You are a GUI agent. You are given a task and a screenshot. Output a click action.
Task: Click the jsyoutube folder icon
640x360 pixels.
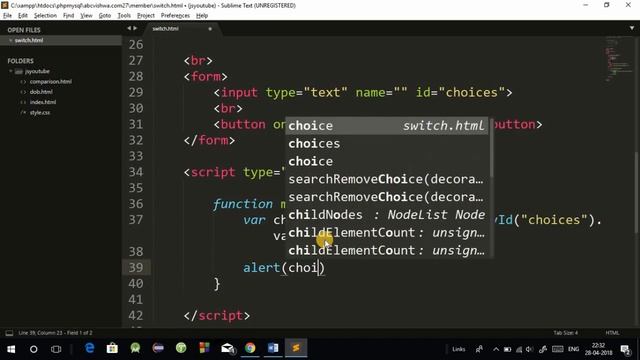19,71
